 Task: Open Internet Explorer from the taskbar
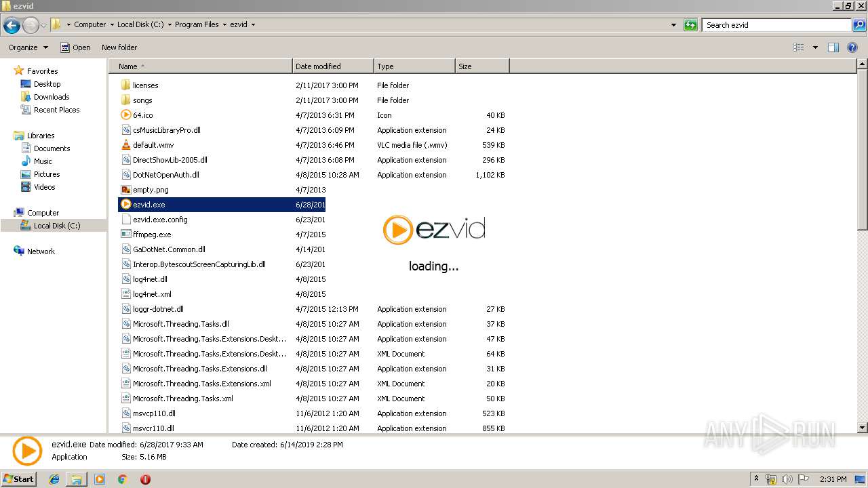click(55, 479)
